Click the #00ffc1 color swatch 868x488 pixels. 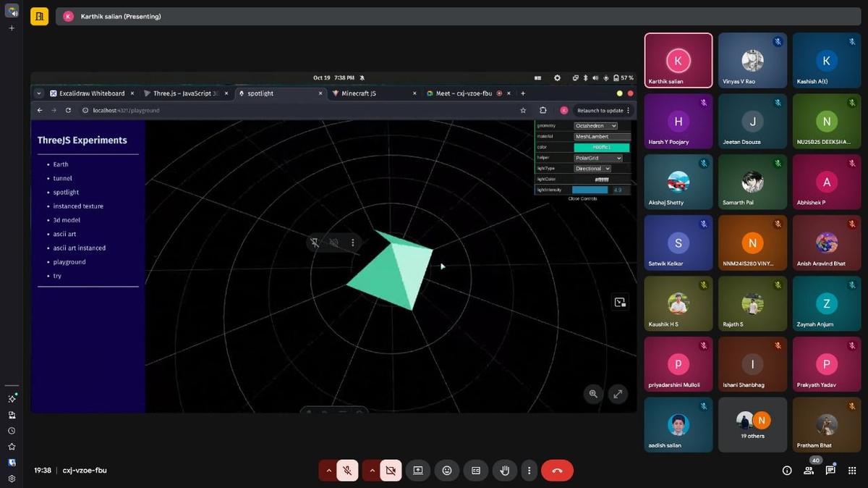601,146
